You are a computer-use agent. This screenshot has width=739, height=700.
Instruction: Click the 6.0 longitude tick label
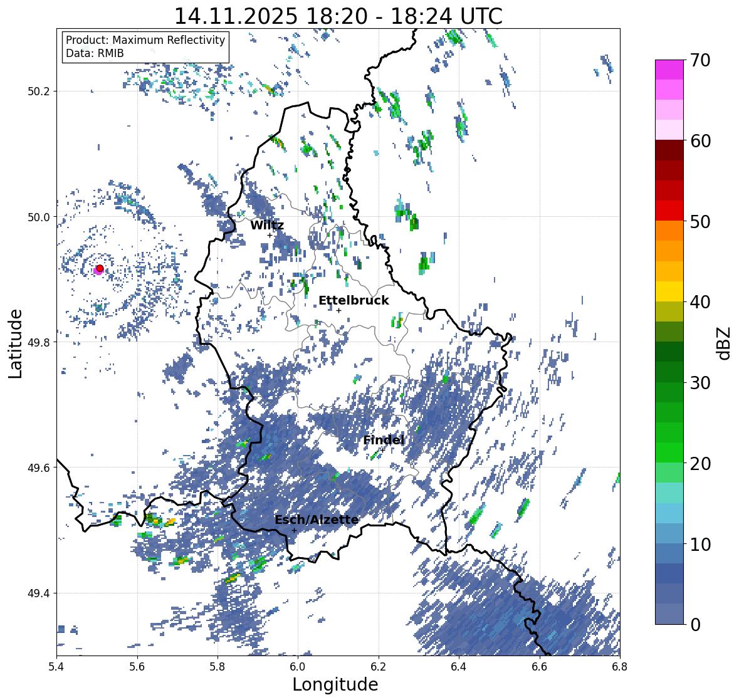[298, 667]
